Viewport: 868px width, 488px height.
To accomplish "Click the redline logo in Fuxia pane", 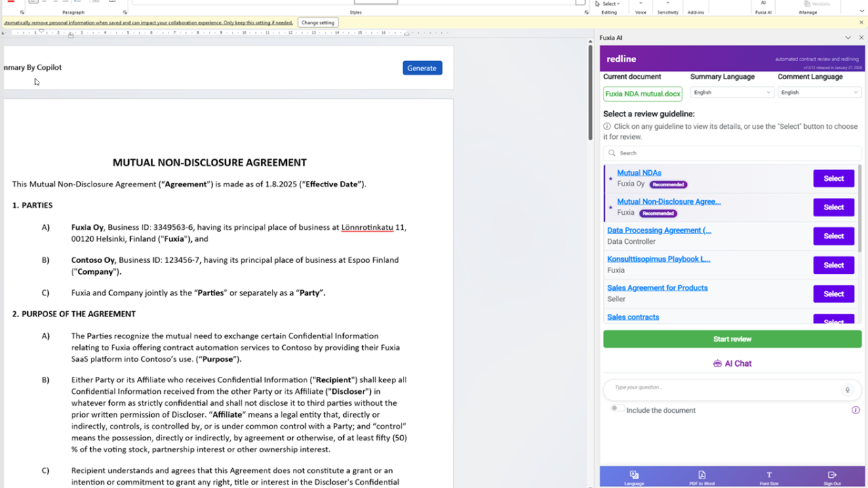I will (621, 59).
